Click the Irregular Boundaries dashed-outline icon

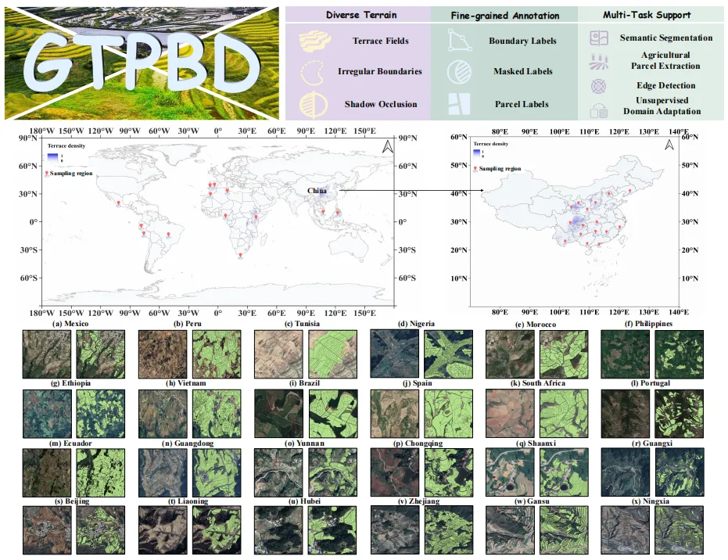click(314, 73)
